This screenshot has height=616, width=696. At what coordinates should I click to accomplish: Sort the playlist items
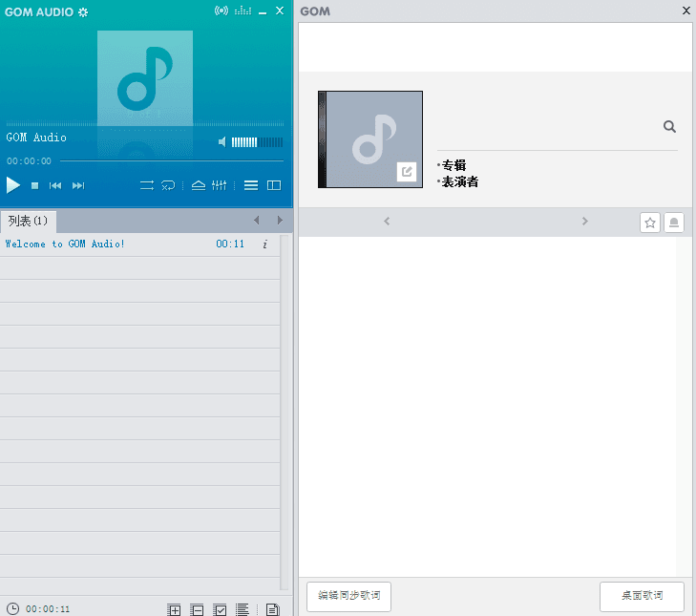[243, 609]
